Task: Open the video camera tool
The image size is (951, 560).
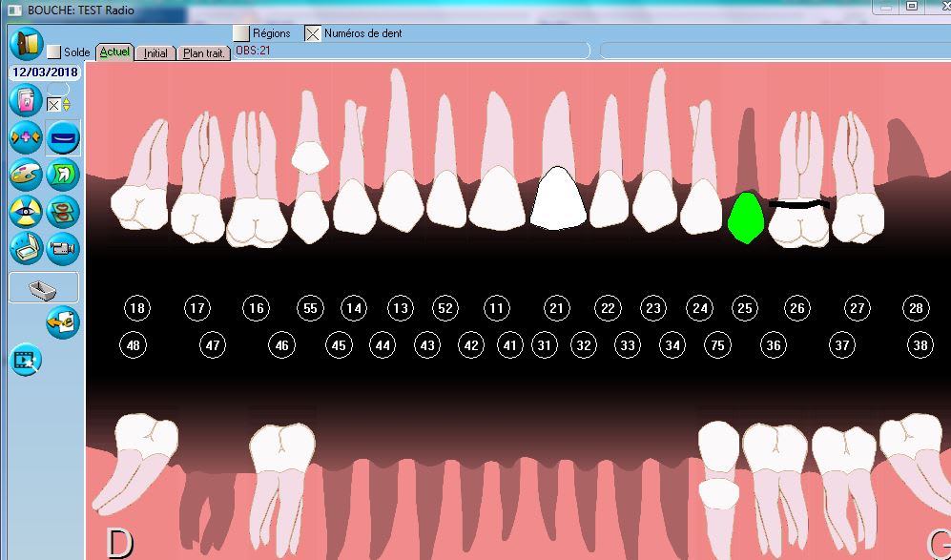Action: click(x=63, y=247)
